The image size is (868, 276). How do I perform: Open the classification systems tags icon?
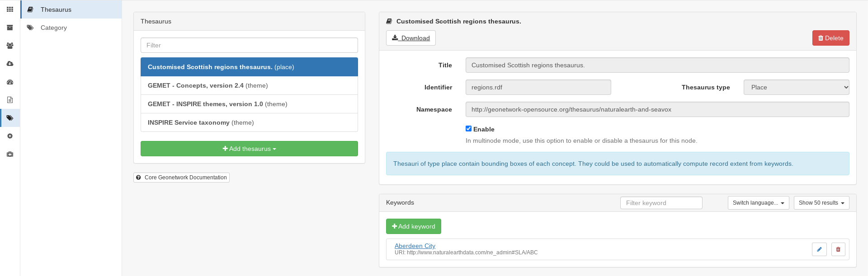click(x=10, y=118)
